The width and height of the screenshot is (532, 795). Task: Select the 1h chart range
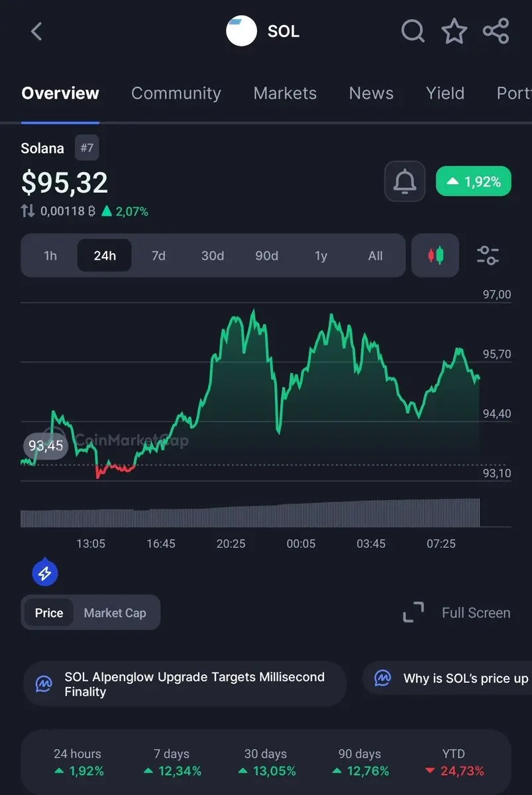pyautogui.click(x=50, y=256)
